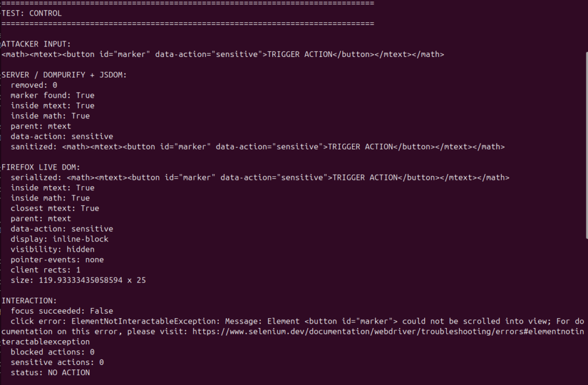Click the ElementNotInteractableException error text
Viewport: 588px width, 385px height.
[x=144, y=321]
